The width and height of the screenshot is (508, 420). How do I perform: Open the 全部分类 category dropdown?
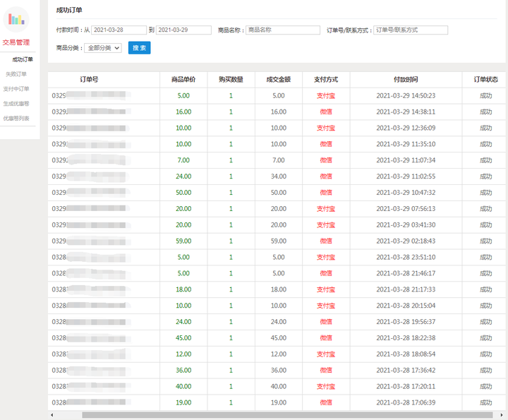click(x=103, y=48)
